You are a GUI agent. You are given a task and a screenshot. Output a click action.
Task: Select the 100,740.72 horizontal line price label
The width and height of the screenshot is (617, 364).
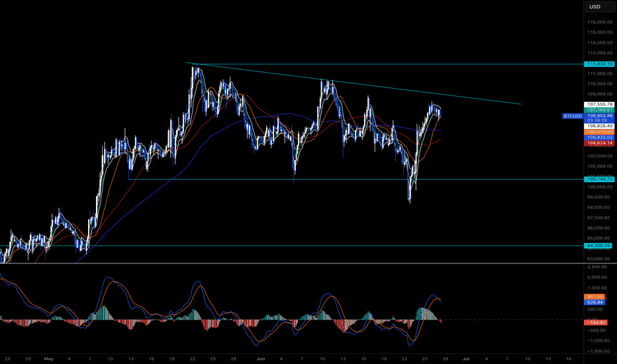pyautogui.click(x=599, y=179)
